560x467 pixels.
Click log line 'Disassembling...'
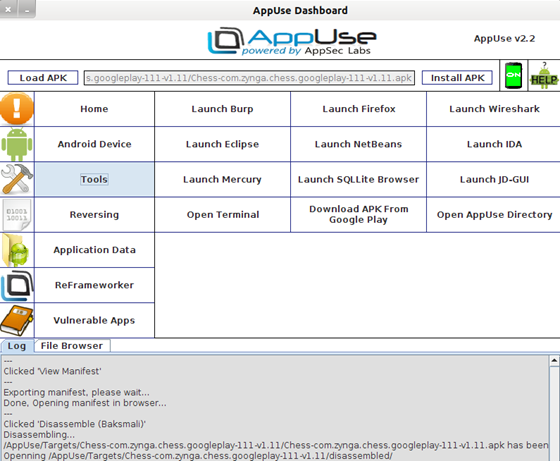[39, 435]
